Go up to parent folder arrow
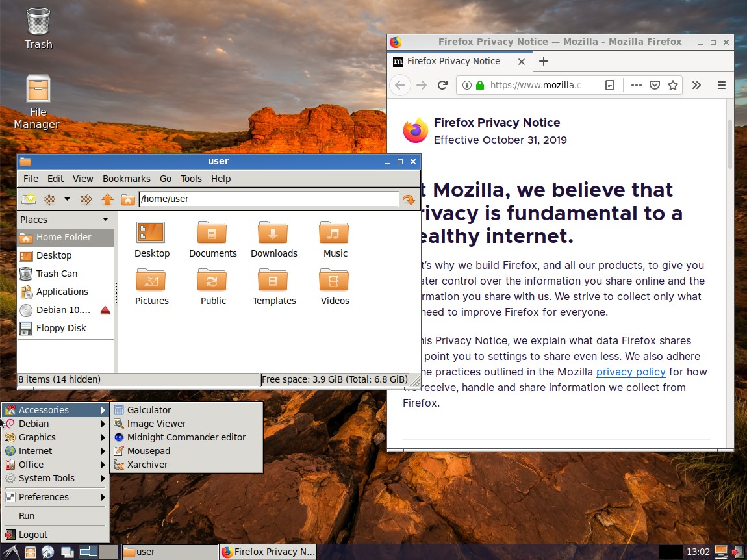 tap(108, 199)
